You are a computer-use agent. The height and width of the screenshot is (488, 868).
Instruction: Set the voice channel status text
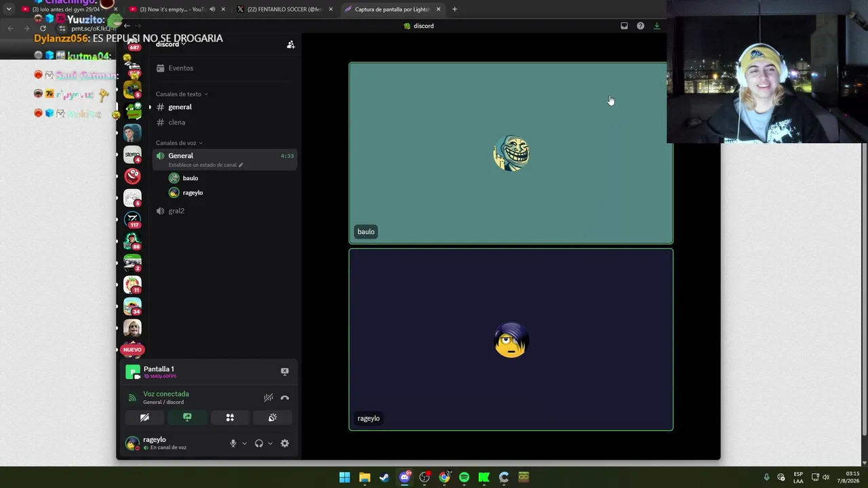205,165
